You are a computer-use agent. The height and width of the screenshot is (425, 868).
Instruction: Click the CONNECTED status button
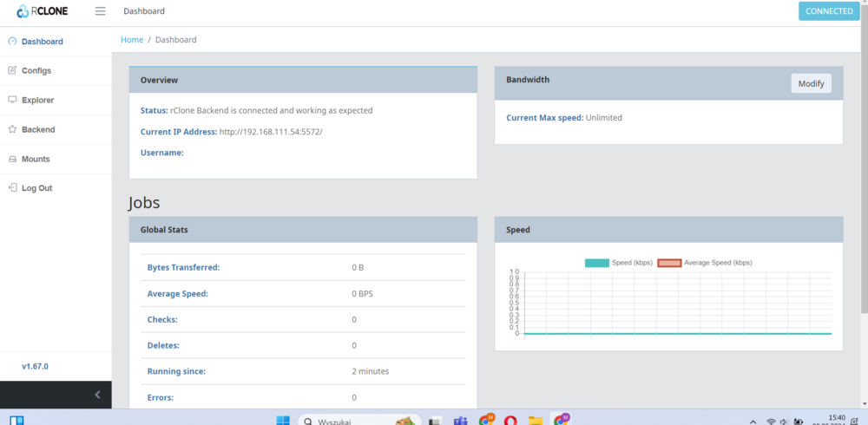tap(829, 11)
